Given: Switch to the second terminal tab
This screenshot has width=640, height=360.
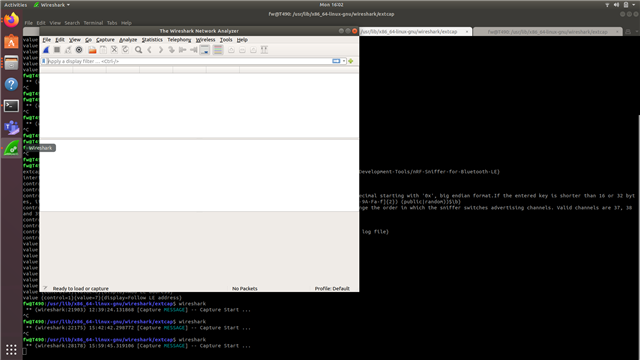Looking at the screenshot, I should point(547,31).
